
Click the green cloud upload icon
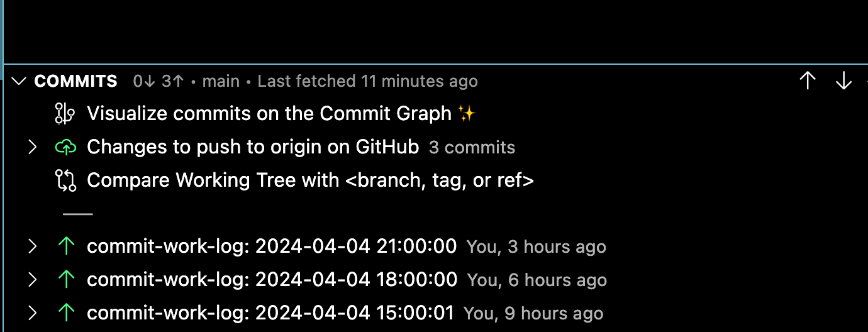[x=65, y=148]
